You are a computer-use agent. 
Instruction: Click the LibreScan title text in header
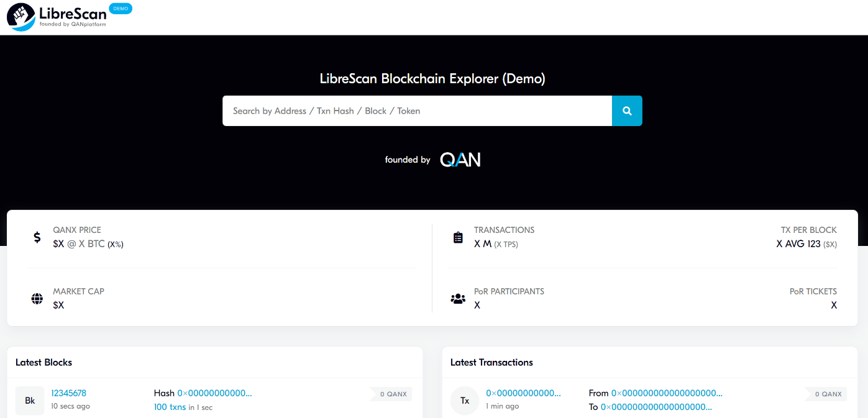[72, 13]
